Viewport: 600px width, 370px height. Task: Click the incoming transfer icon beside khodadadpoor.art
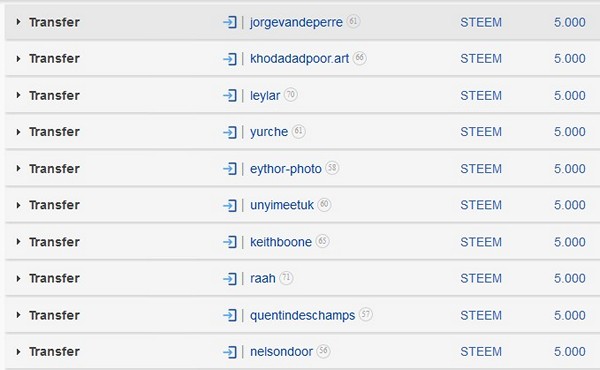click(230, 59)
